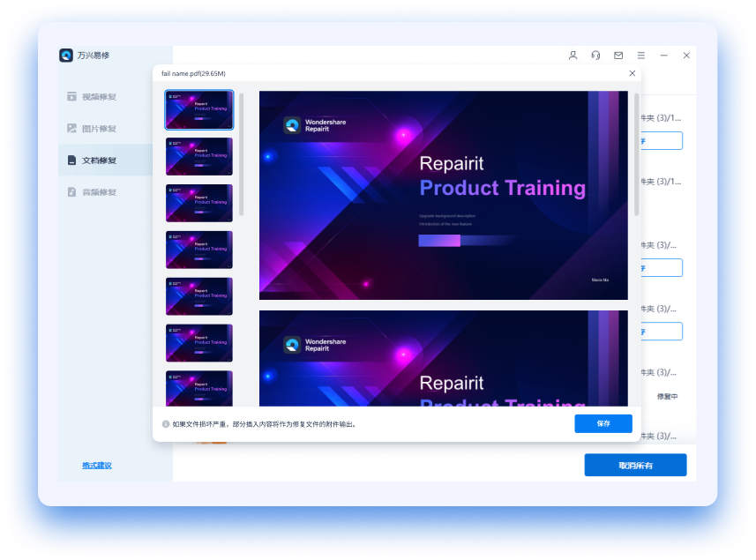
Task: Minimize the 万兴易修 window
Action: pos(664,56)
